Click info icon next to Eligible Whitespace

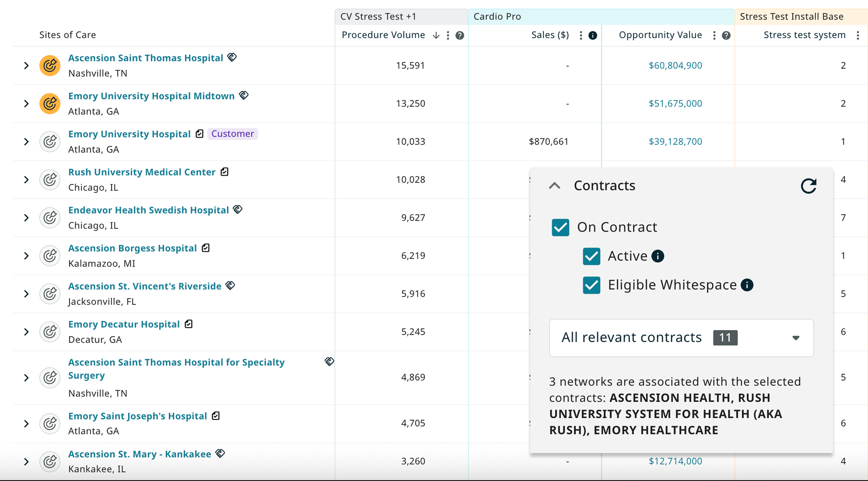747,285
